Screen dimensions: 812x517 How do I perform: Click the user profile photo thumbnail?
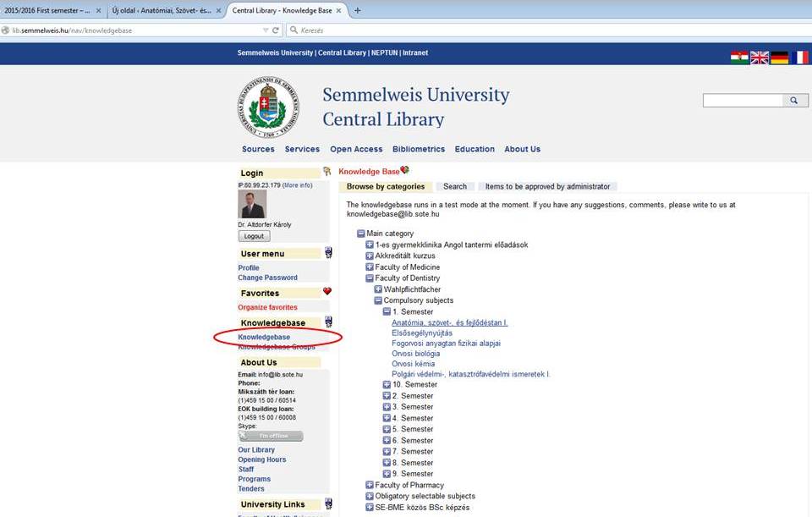[252, 204]
